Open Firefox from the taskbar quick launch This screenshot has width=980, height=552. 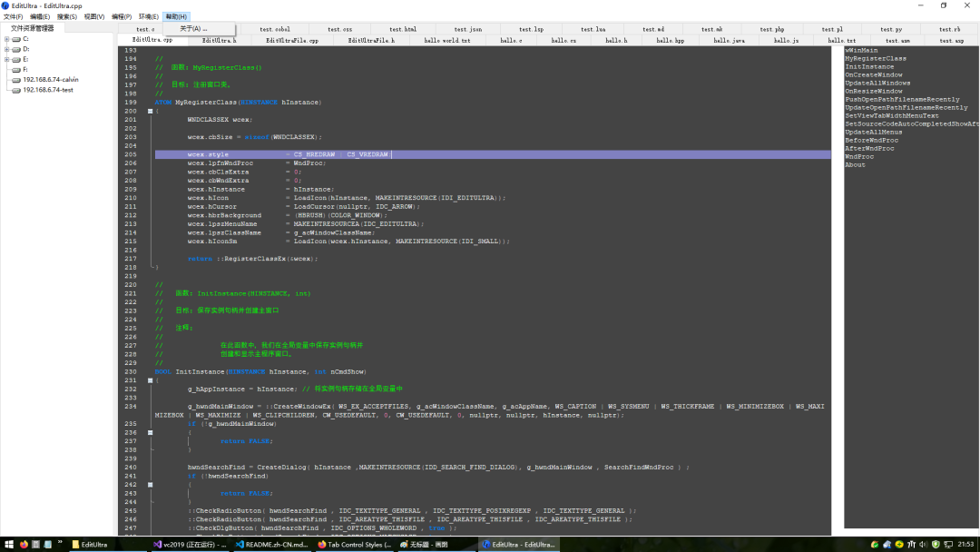point(24,545)
